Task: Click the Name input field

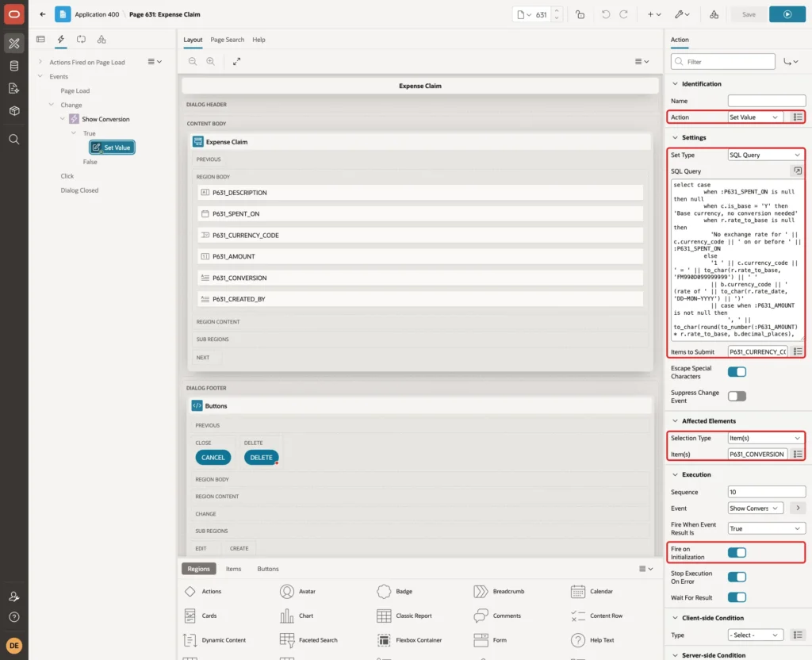Action: pyautogui.click(x=767, y=101)
